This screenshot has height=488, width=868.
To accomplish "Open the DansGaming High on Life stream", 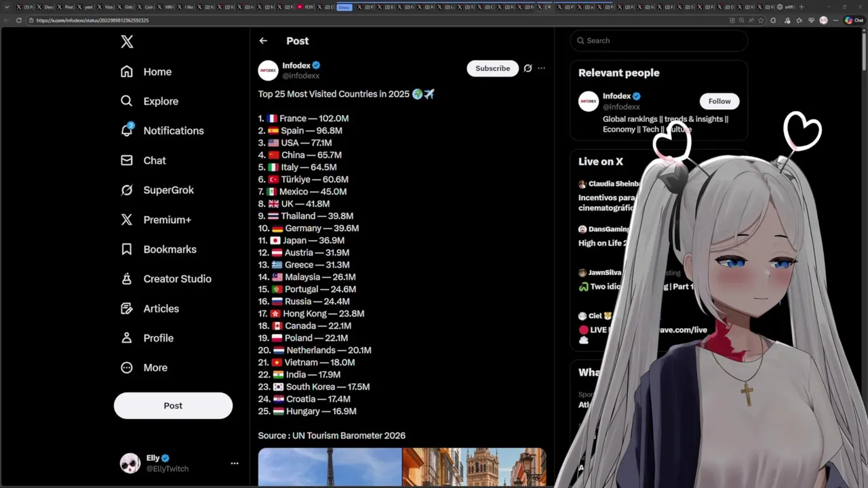I will [x=604, y=236].
